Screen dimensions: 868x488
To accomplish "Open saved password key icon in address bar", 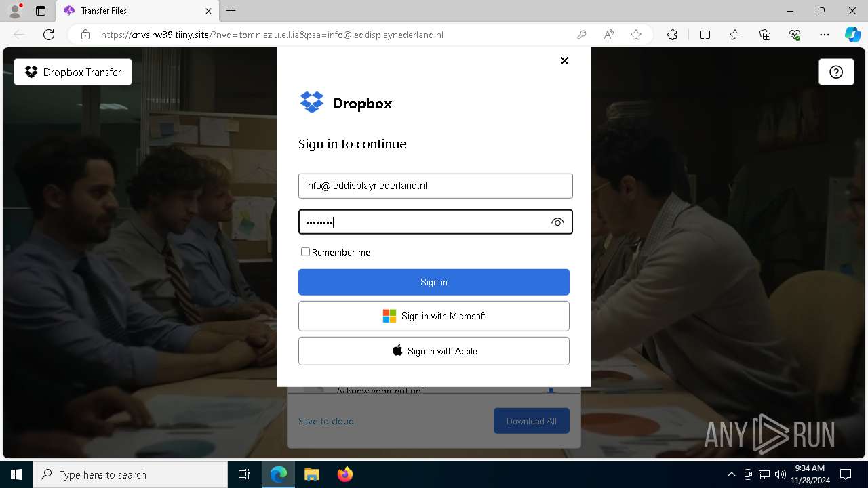I will (582, 35).
